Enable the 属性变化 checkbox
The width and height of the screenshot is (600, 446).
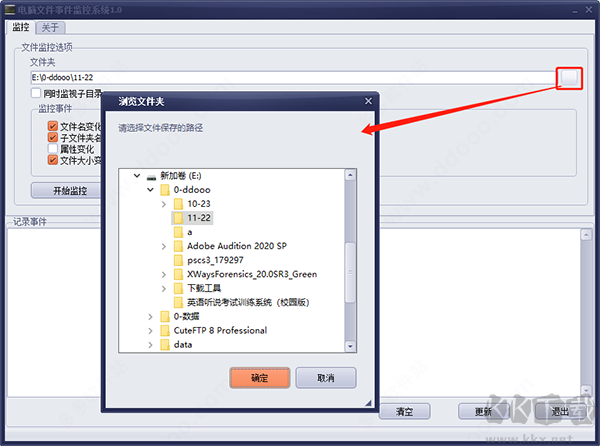click(53, 149)
